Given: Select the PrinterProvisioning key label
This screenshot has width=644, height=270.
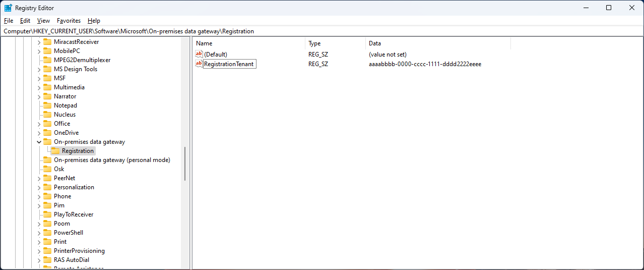Looking at the screenshot, I should (x=79, y=251).
